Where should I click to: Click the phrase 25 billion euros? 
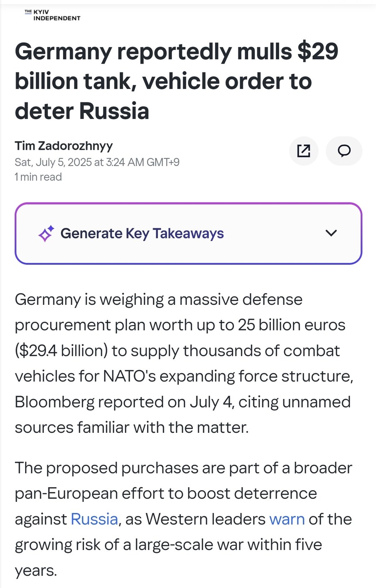[292, 325]
